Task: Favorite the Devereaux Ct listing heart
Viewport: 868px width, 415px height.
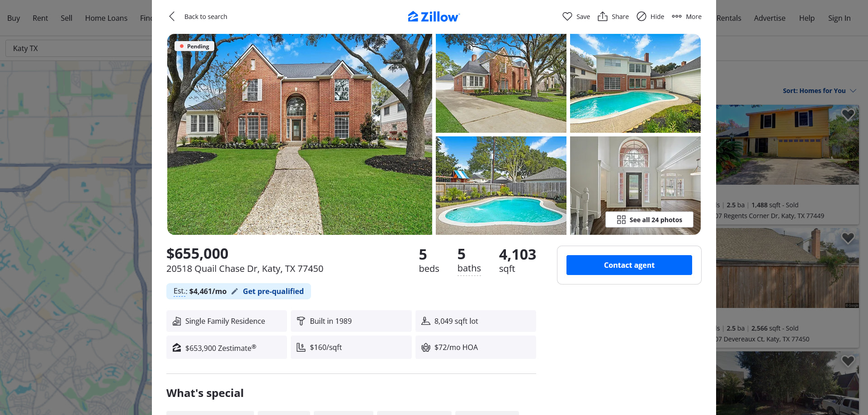Action: pyautogui.click(x=848, y=238)
